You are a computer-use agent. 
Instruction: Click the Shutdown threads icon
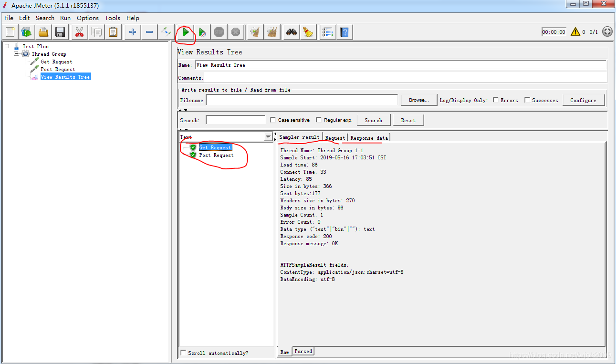236,32
